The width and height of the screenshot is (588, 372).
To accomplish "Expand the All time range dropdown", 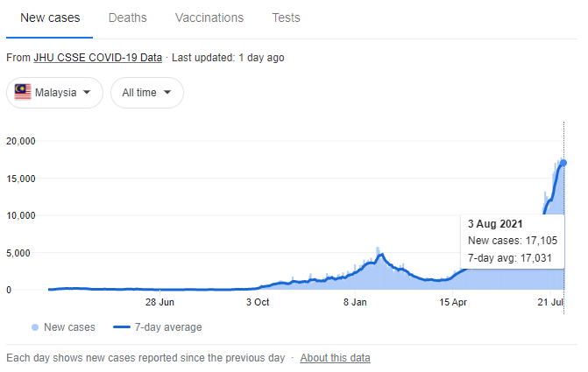I will coord(147,93).
